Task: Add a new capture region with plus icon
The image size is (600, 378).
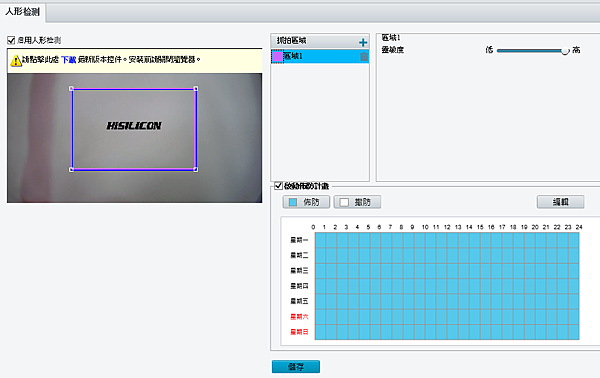Action: (x=363, y=42)
